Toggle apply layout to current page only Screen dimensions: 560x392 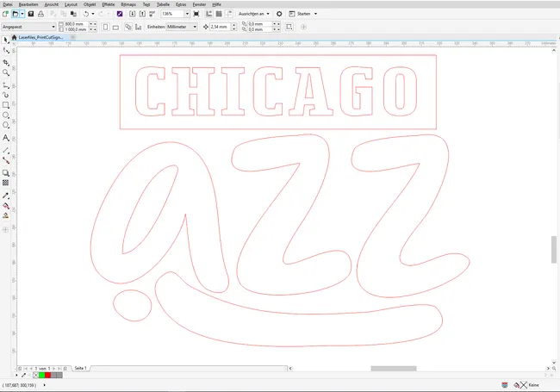138,27
